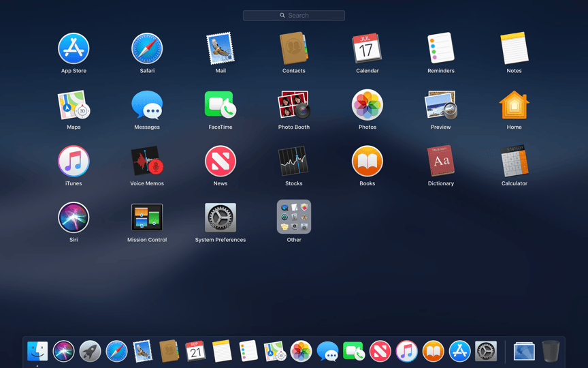
Task: Launch Reminders from the Launchpad grid
Action: 440,48
